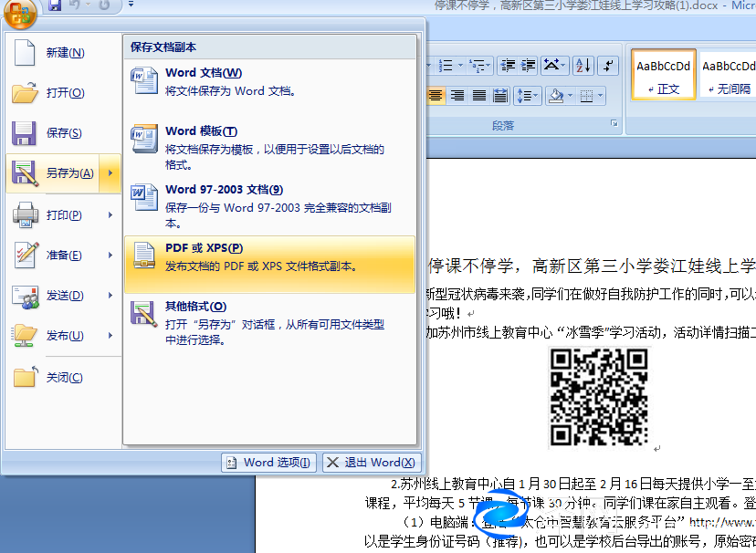The image size is (756, 553).
Task: Select the Sort icon in Paragraph group
Action: [x=582, y=66]
